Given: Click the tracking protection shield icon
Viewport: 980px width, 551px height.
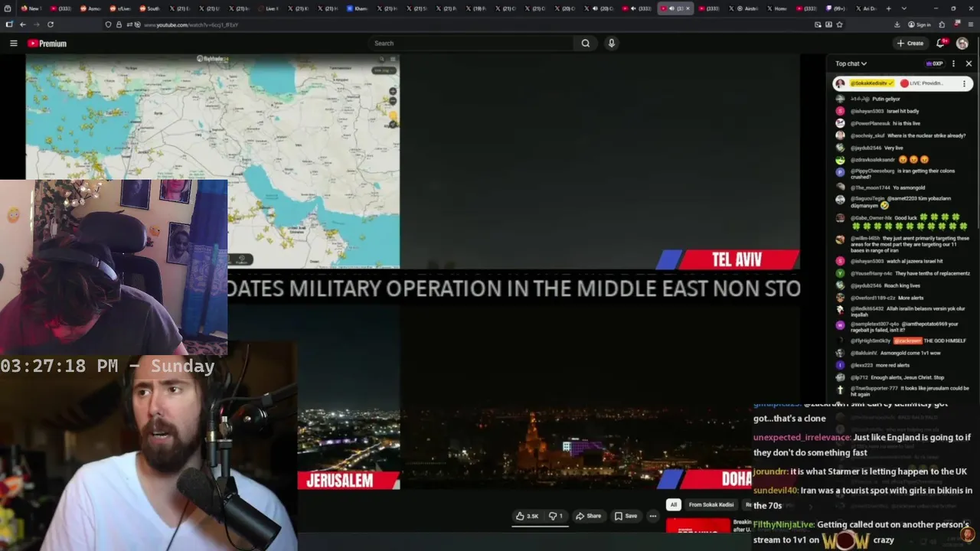Looking at the screenshot, I should [x=108, y=24].
